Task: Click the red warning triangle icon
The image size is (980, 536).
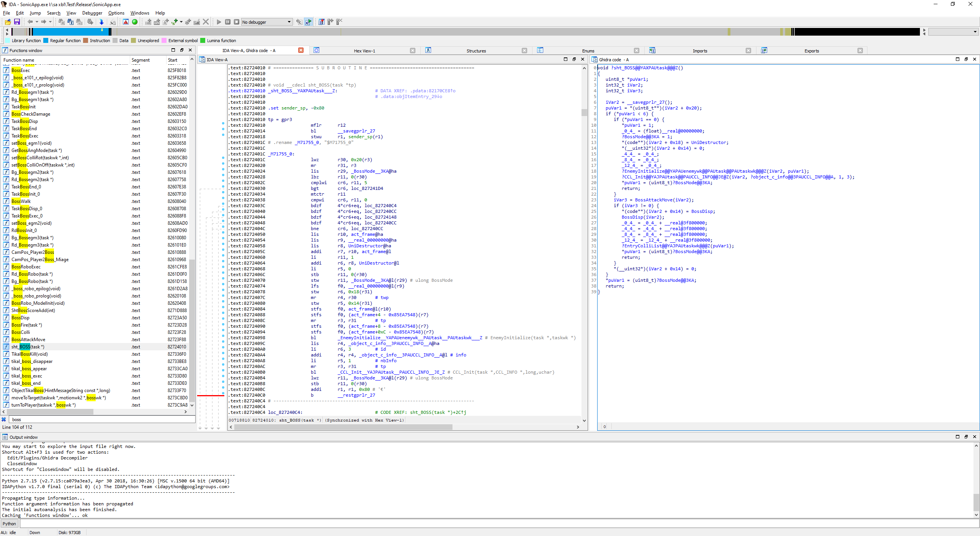Action: click(x=126, y=22)
